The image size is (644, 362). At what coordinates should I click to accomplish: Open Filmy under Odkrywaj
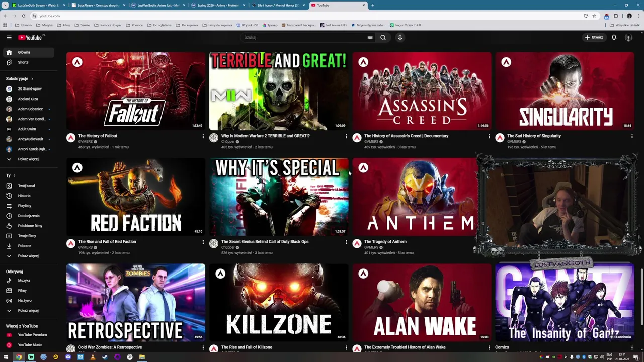click(28, 291)
